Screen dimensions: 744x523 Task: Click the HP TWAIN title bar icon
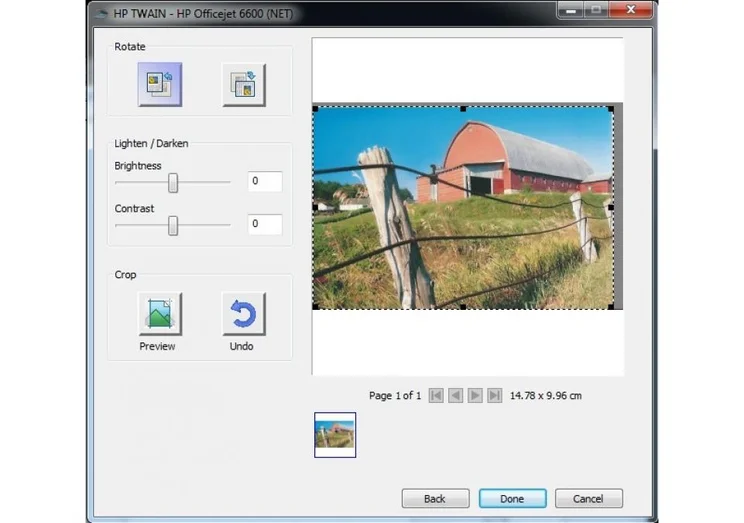click(x=101, y=14)
